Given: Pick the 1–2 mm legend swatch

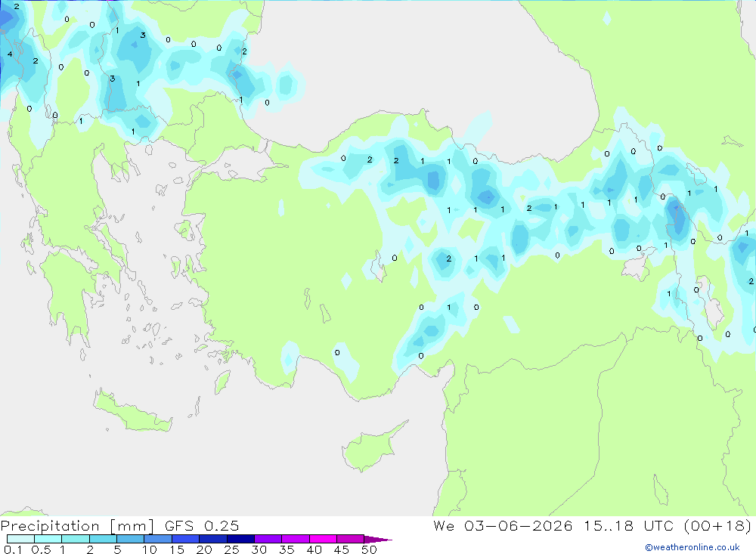Looking at the screenshot, I should click(x=76, y=539).
